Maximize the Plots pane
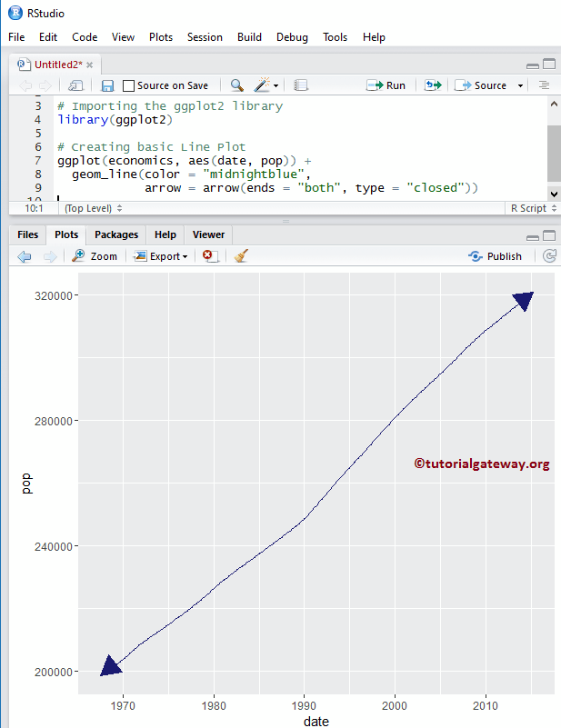 click(x=549, y=235)
